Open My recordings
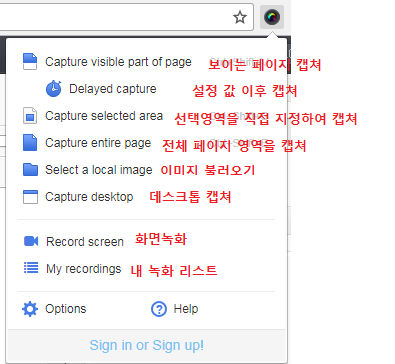This screenshot has width=395, height=364. pos(84,269)
